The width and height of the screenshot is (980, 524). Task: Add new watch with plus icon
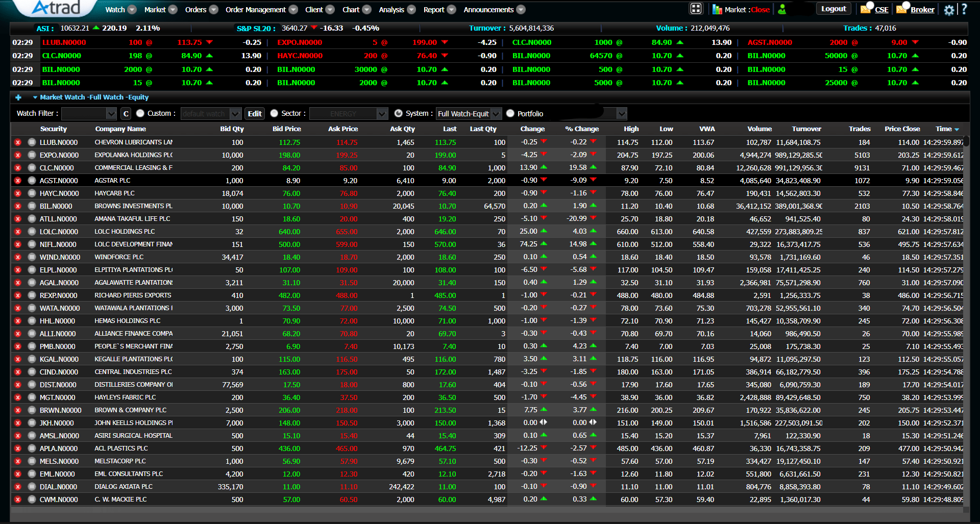tap(18, 97)
